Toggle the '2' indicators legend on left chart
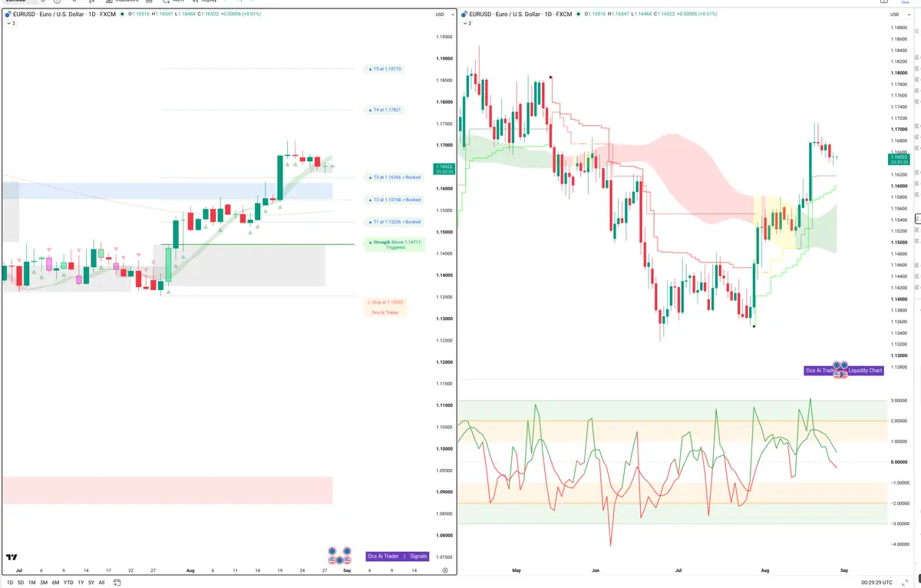Screen dimensions: 921x588 pyautogui.click(x=11, y=24)
